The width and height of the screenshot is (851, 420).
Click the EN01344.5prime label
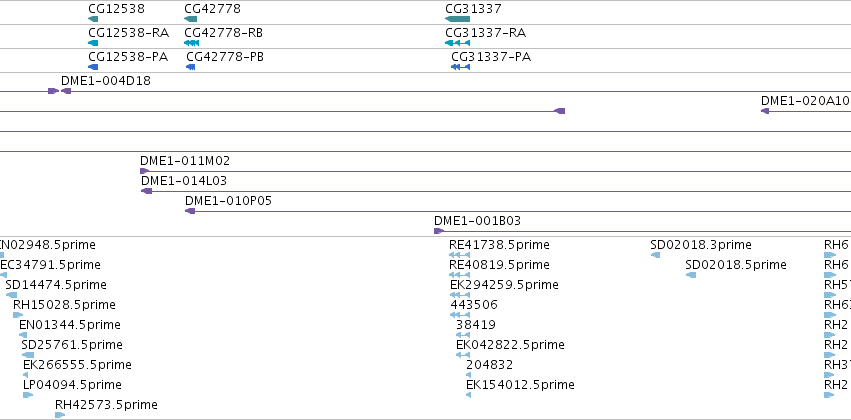(x=70, y=324)
